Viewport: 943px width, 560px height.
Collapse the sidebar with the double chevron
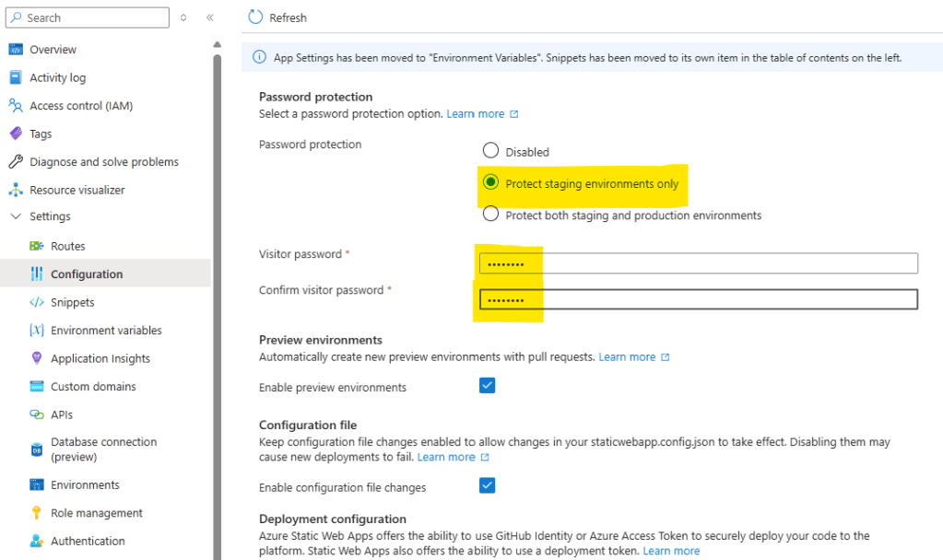coord(210,17)
